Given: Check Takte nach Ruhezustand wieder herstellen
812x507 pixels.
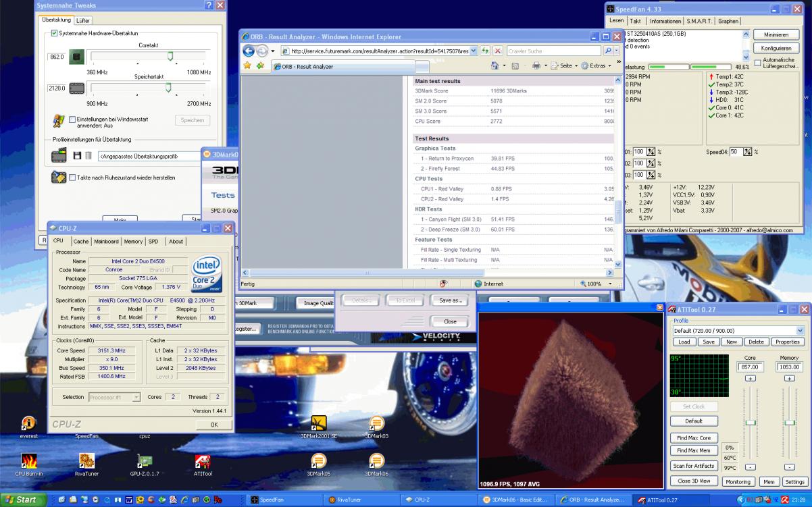Looking at the screenshot, I should coord(72,178).
